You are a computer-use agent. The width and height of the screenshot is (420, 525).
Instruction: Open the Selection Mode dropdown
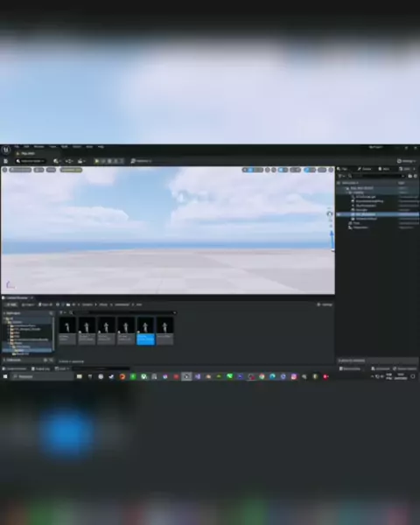[30, 161]
